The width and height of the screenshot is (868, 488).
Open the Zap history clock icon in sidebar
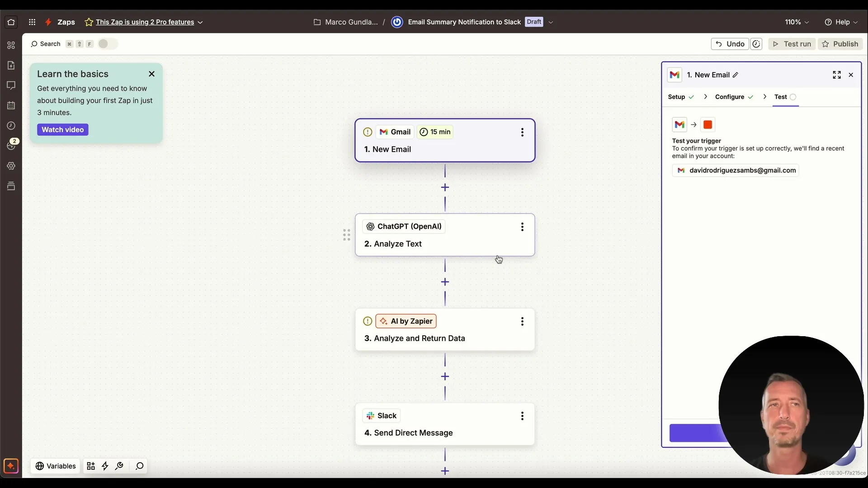tap(10, 125)
